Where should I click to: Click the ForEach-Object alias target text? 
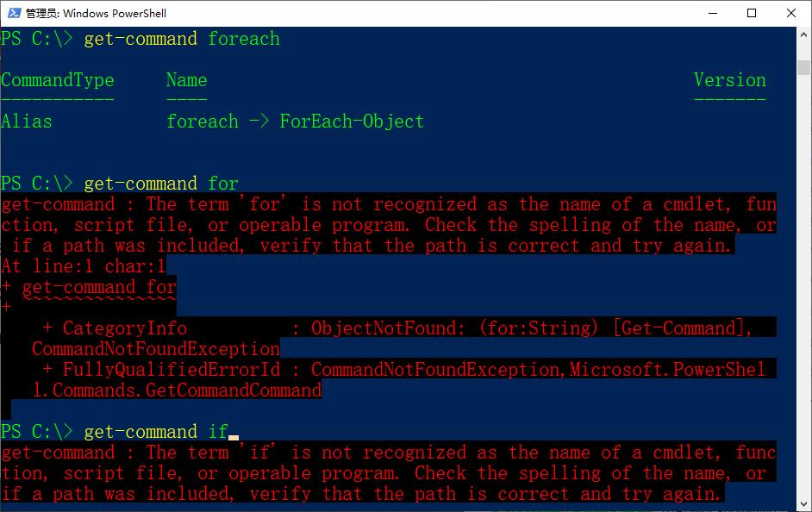pos(352,122)
